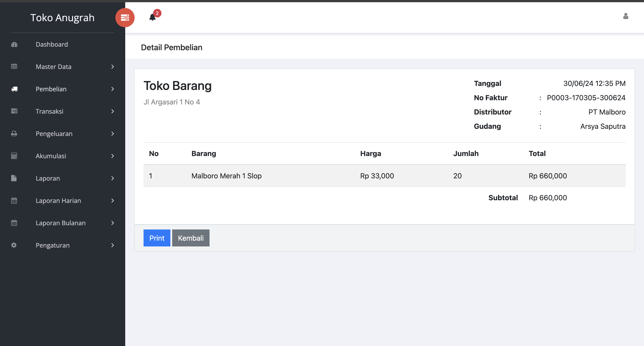This screenshot has width=644, height=346.
Task: Select the Akumulasi menu item
Action: pos(51,156)
